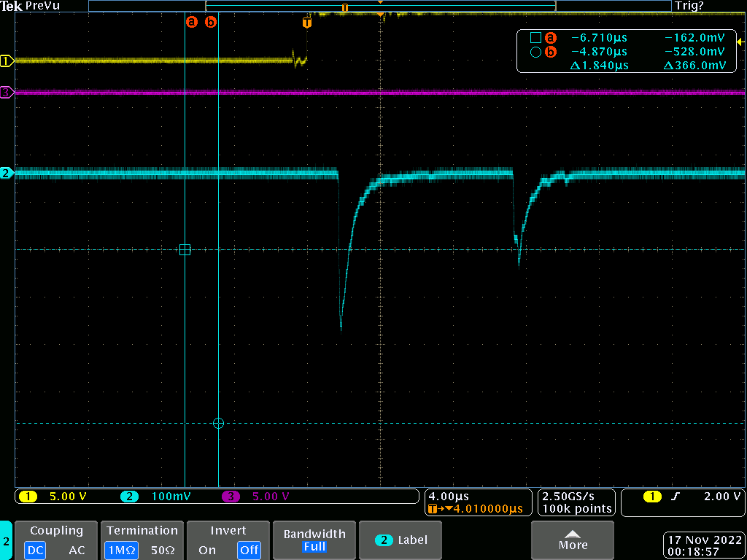Click the channel 2 cyan ground marker
The width and height of the screenshot is (747, 560).
[x=7, y=173]
